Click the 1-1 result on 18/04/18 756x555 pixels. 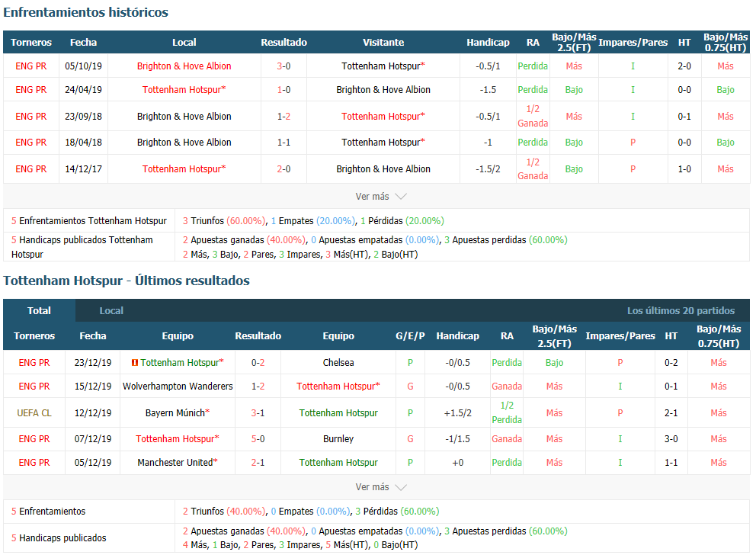pos(284,143)
